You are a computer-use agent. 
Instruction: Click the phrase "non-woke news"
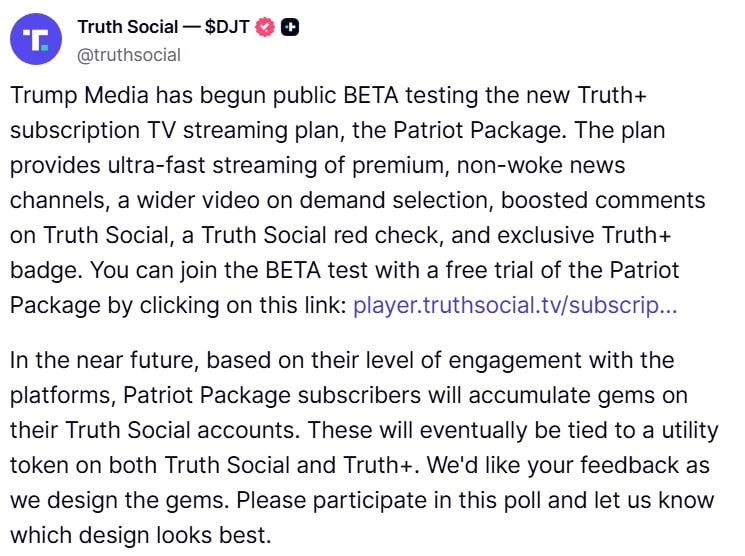(x=541, y=165)
